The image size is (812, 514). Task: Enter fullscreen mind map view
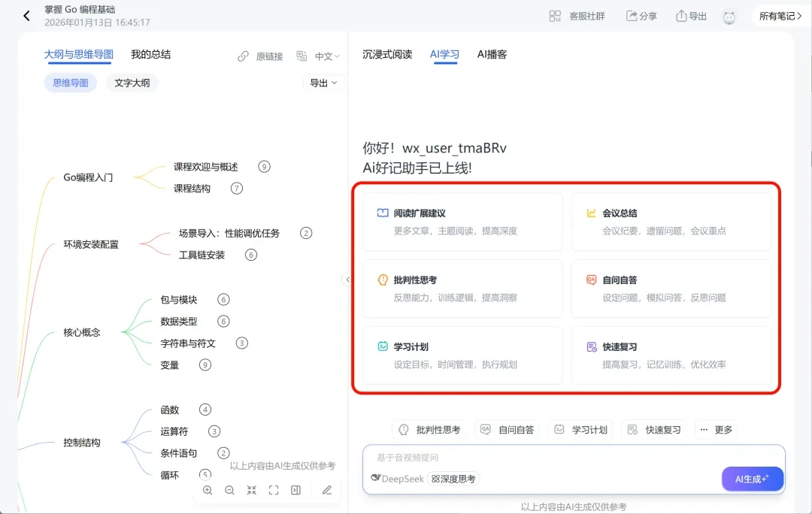pyautogui.click(x=274, y=490)
